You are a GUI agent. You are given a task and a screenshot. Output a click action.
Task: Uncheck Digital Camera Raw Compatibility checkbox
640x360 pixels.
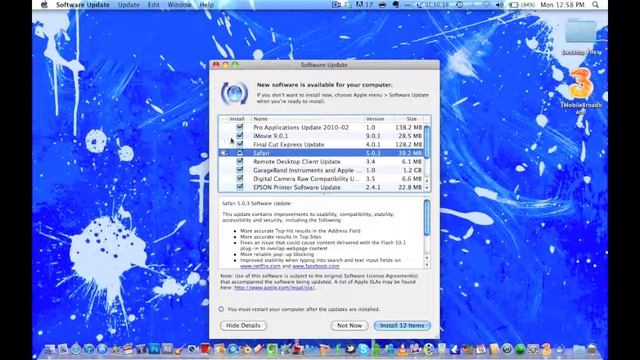pos(240,179)
